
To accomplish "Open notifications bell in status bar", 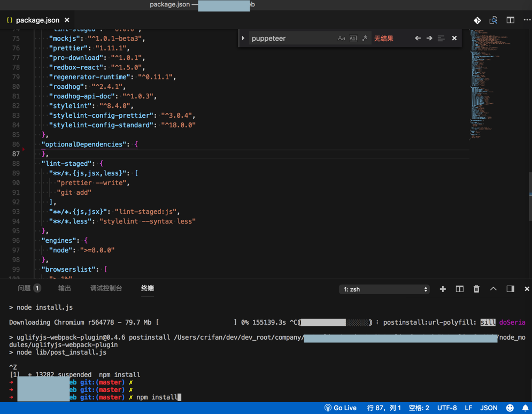I will pyautogui.click(x=525, y=408).
